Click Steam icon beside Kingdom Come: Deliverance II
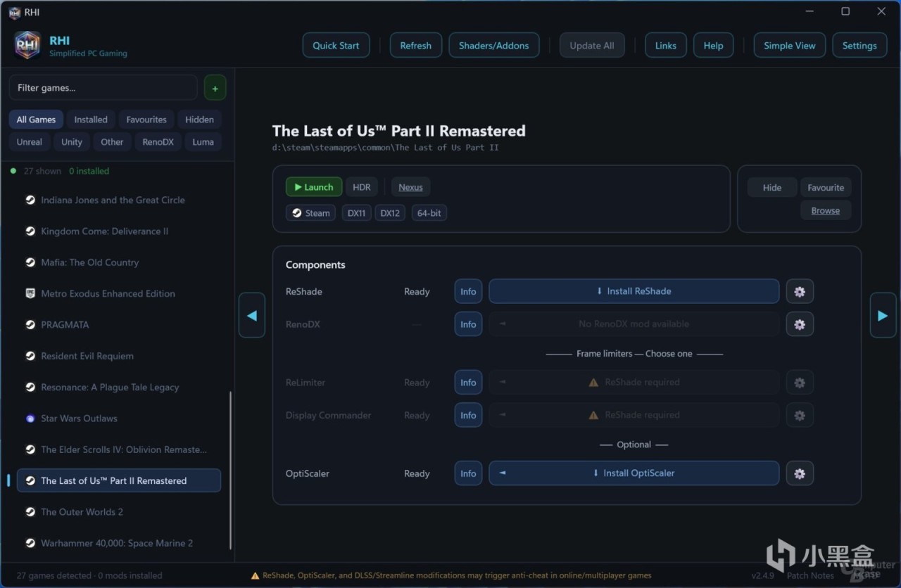 [30, 231]
